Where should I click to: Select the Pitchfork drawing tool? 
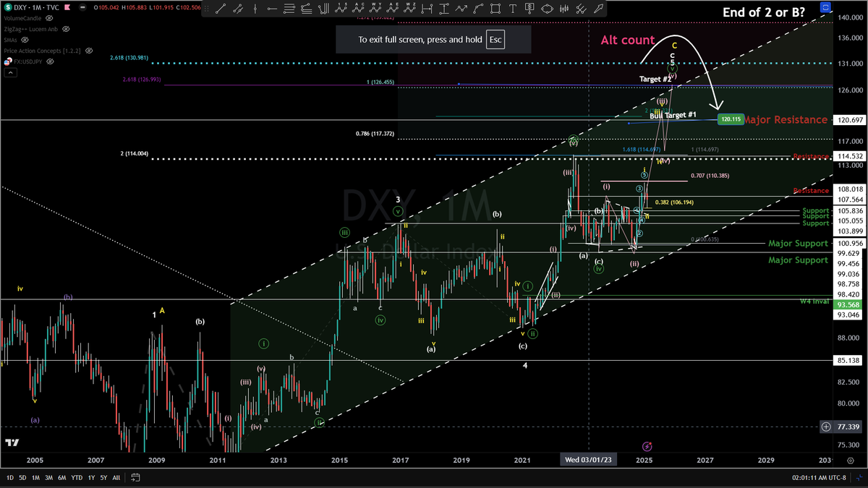(x=324, y=9)
